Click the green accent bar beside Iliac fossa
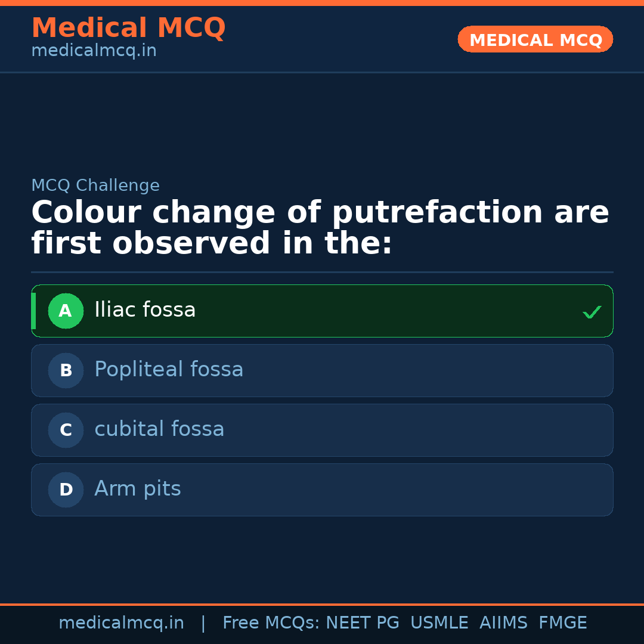Screen dimensions: 644x644 click(x=34, y=311)
